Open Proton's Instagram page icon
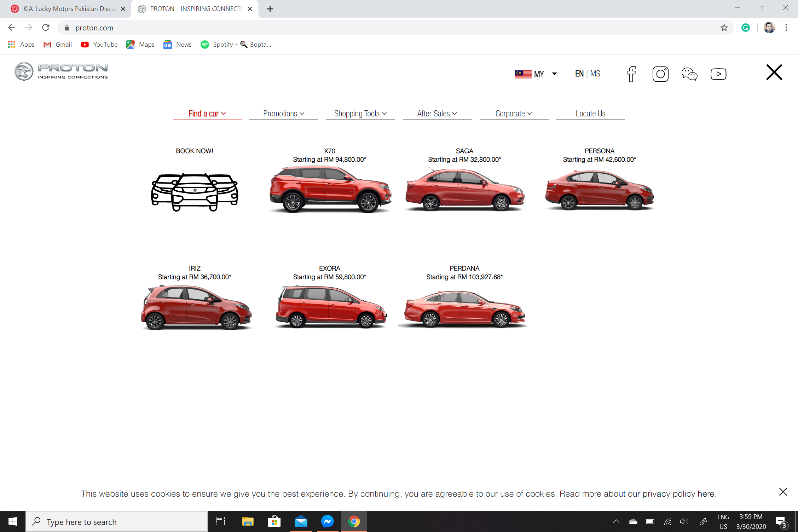The width and height of the screenshot is (798, 532). tap(660, 74)
